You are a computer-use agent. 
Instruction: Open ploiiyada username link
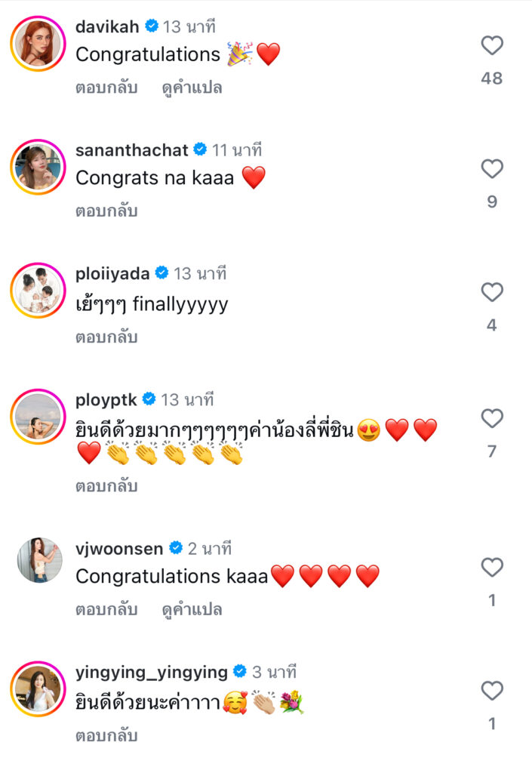coord(112,273)
